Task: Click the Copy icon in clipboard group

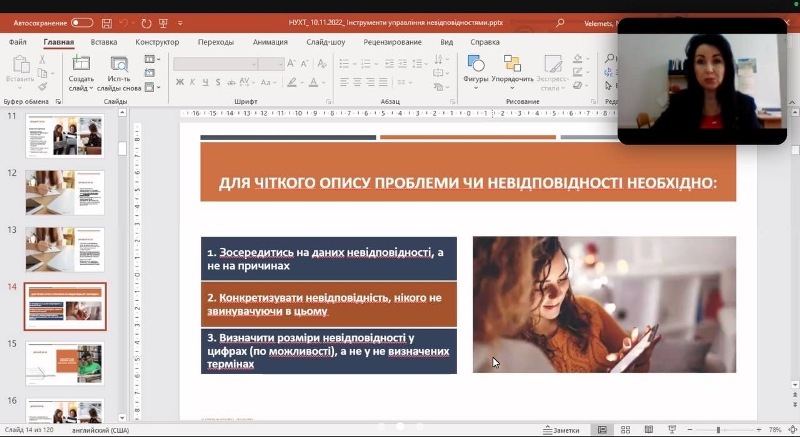Action: coord(42,73)
